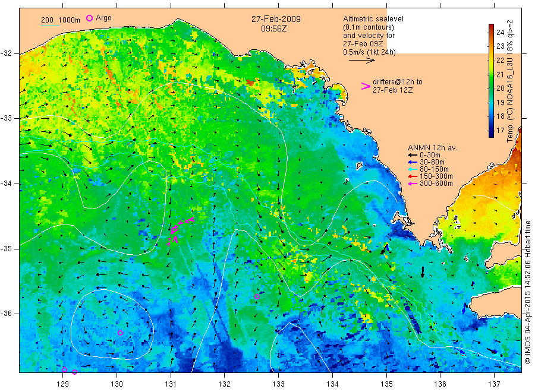
Task: Click the '0.5m/s (1kt 24h)' scale text
Action: click(x=369, y=52)
